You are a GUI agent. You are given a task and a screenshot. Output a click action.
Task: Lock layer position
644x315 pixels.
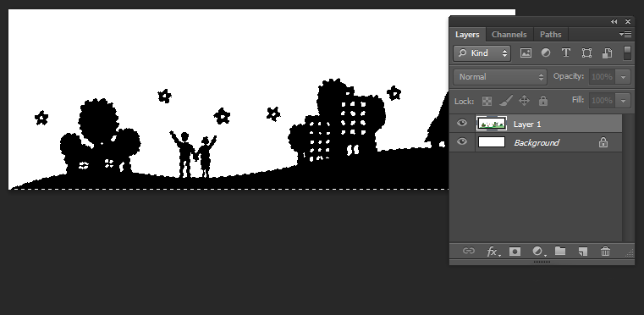pyautogui.click(x=524, y=101)
